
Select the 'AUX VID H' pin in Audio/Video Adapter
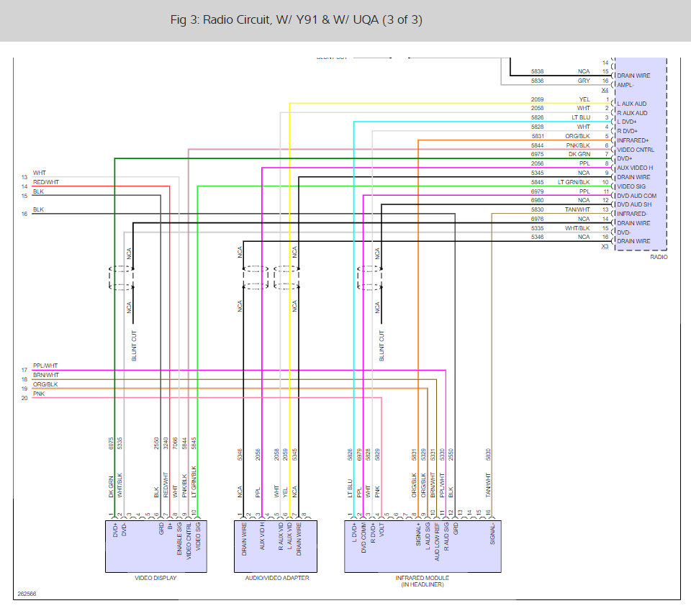click(x=262, y=536)
